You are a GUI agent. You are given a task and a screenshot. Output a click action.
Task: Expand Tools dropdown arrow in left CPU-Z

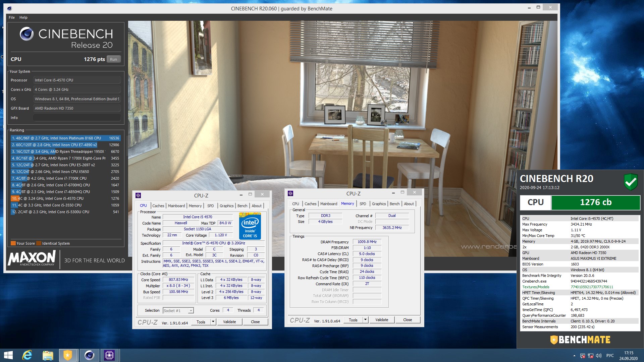[x=213, y=322]
